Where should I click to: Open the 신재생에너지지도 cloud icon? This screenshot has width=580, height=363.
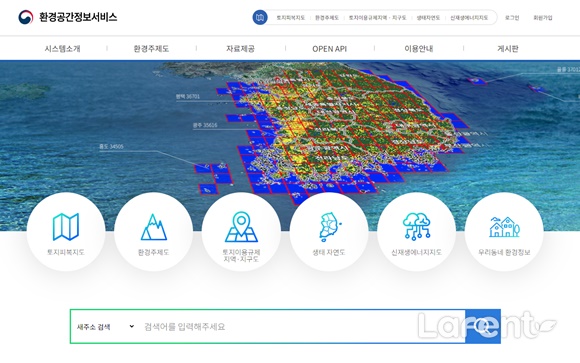pyautogui.click(x=417, y=226)
